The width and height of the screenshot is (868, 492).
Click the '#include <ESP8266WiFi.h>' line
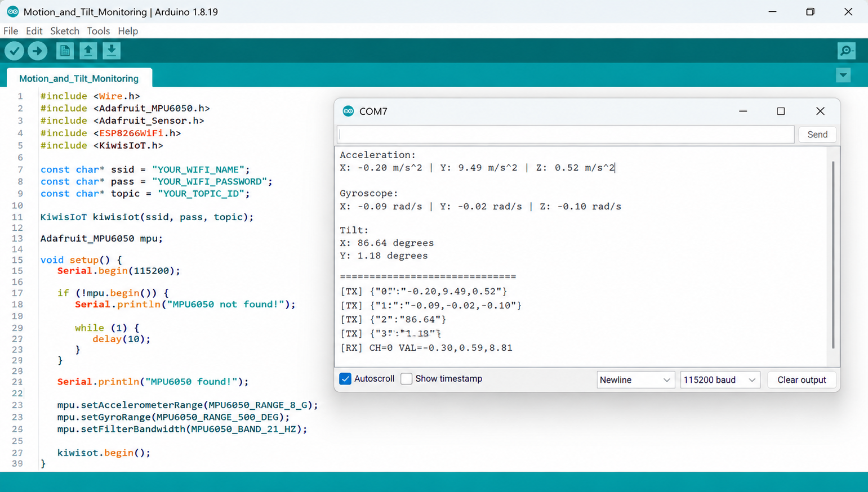tap(111, 133)
